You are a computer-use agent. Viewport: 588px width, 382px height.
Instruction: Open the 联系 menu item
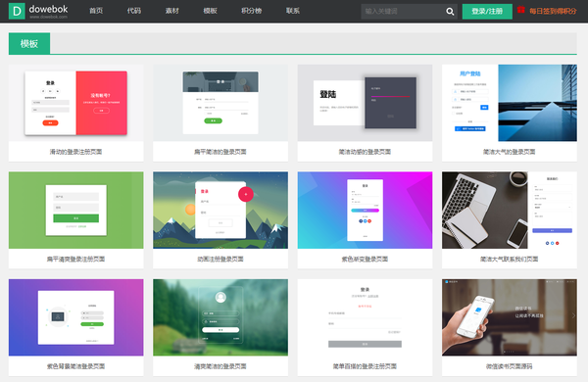tap(292, 11)
